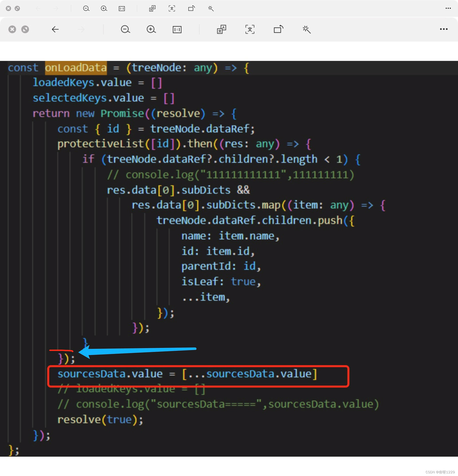Screen dimensions: 458x476
Task: Click the small translate image icon
Action: pyautogui.click(x=152, y=8)
